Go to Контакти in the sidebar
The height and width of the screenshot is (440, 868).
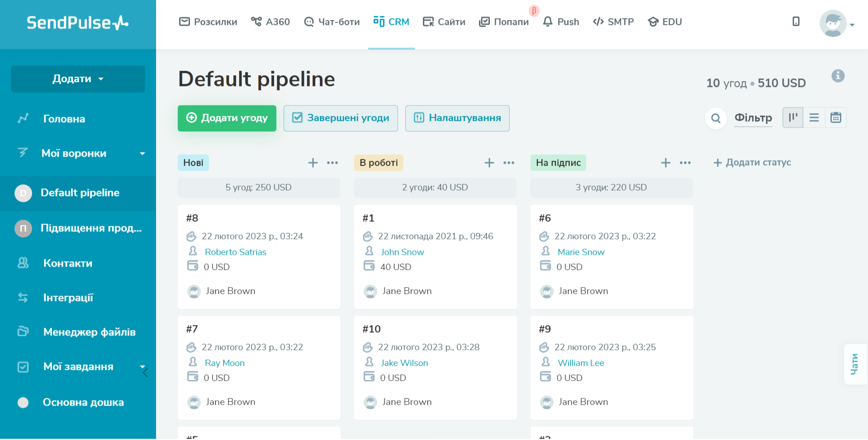point(67,263)
